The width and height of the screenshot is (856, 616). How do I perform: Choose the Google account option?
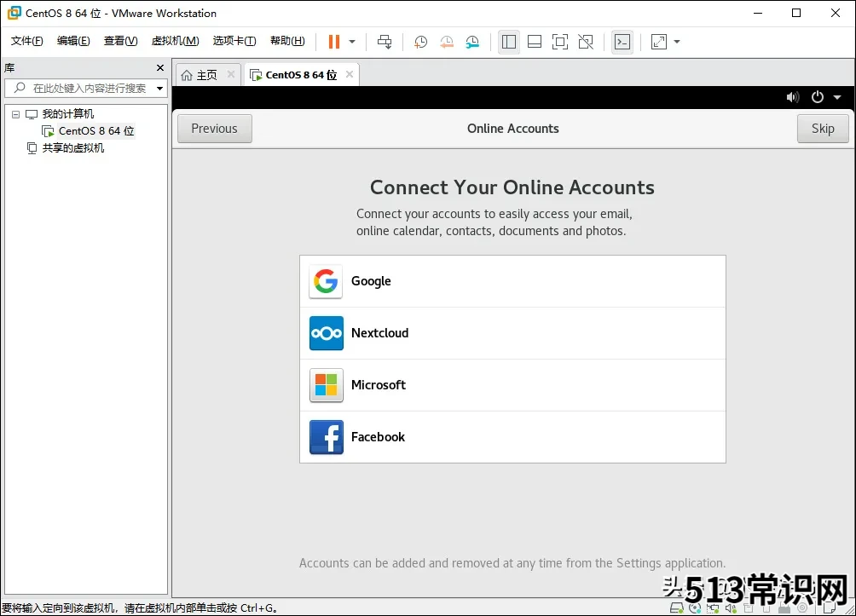[512, 281]
